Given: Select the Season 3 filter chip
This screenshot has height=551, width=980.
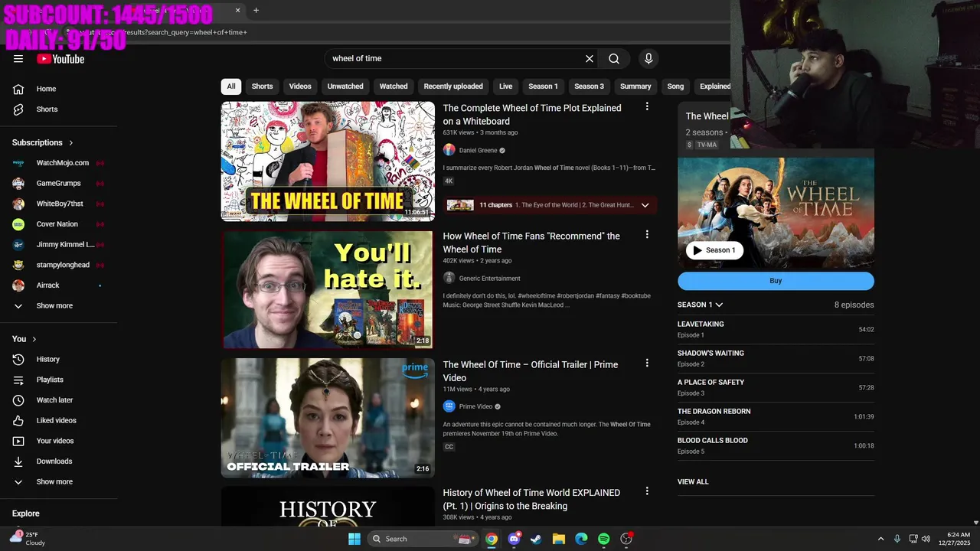Looking at the screenshot, I should click(589, 86).
